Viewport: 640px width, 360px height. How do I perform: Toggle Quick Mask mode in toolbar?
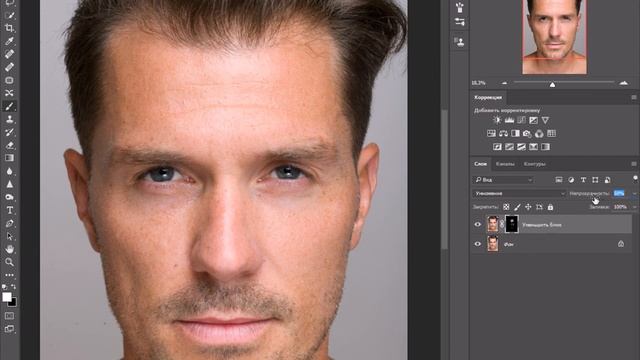click(x=9, y=316)
